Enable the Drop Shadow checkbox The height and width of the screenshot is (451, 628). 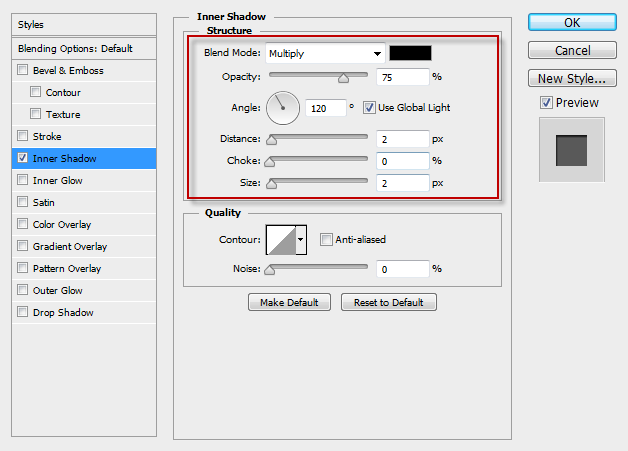(x=23, y=312)
